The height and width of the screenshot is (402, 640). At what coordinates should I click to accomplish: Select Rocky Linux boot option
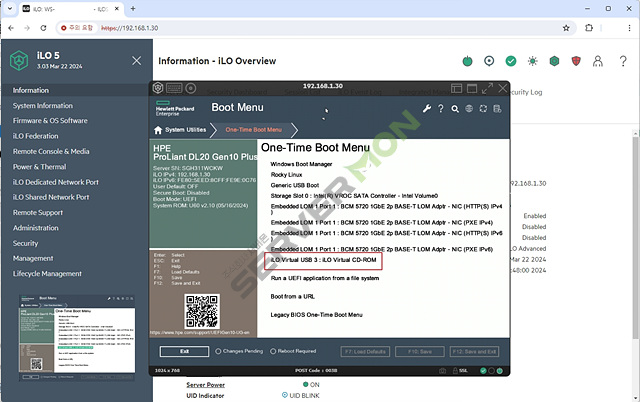(x=287, y=175)
